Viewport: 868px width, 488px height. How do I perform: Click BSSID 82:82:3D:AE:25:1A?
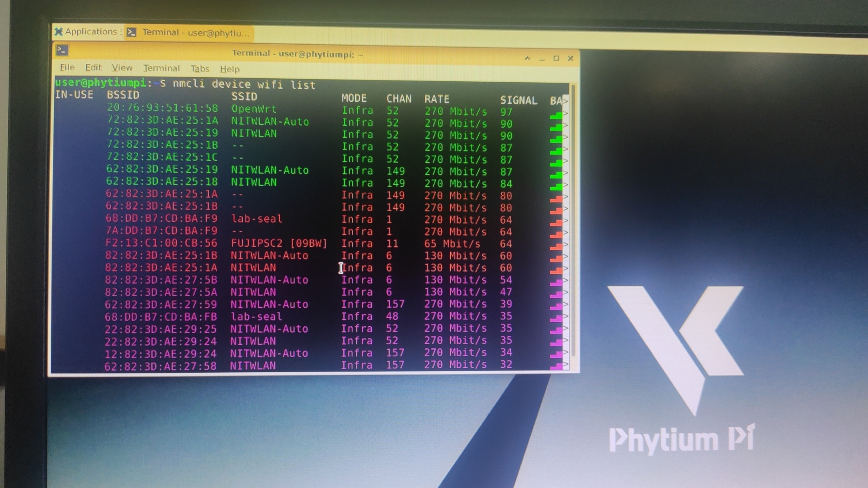tap(161, 267)
